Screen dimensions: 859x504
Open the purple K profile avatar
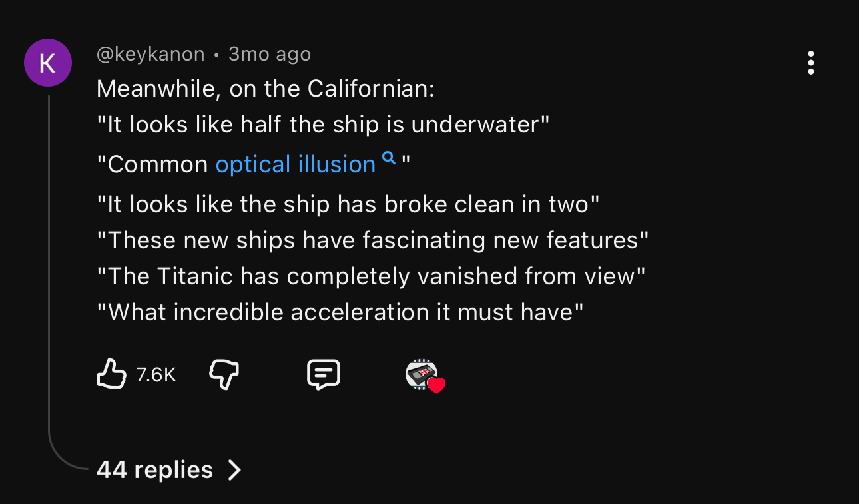pos(48,63)
